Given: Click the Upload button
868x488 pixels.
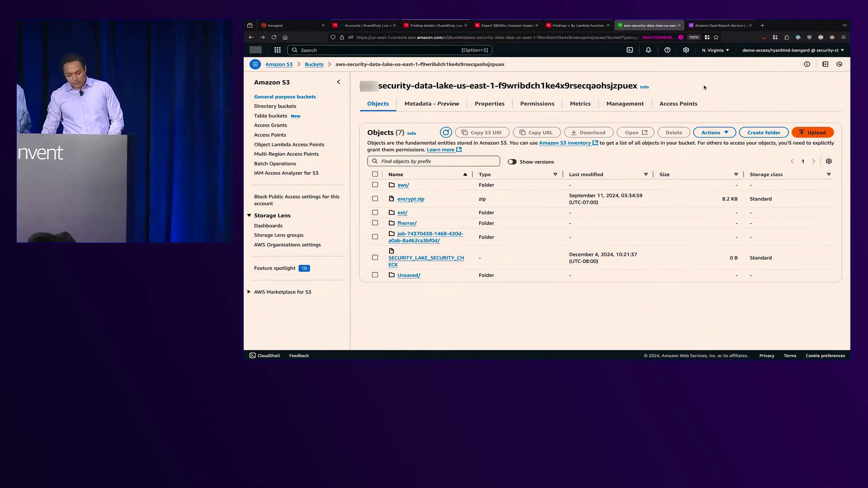Looking at the screenshot, I should pyautogui.click(x=812, y=132).
